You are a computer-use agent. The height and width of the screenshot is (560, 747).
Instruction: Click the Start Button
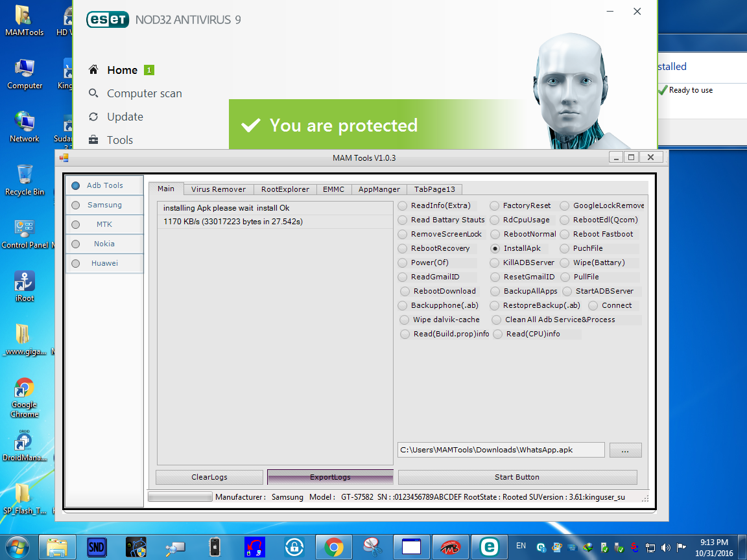[x=517, y=477]
